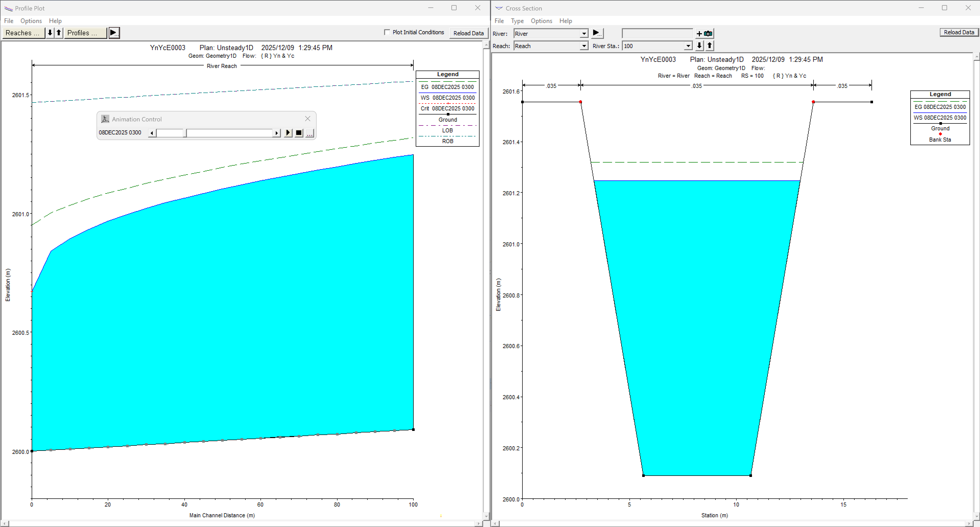Click Profile Plot horizontal scrollbar right arrow
The width and height of the screenshot is (980, 527).
click(x=479, y=524)
